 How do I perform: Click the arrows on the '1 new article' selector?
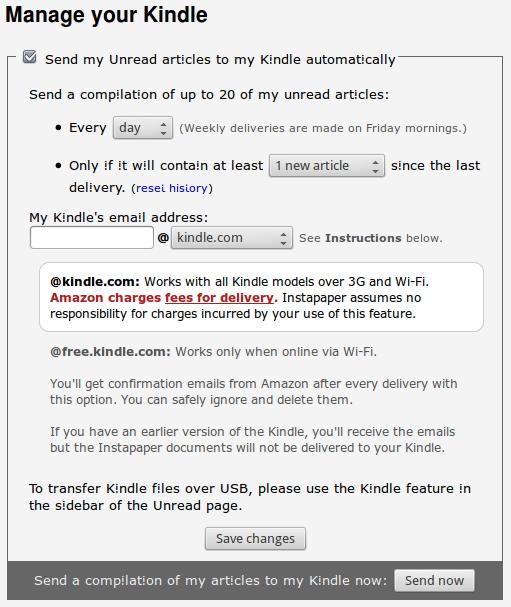click(x=375, y=166)
